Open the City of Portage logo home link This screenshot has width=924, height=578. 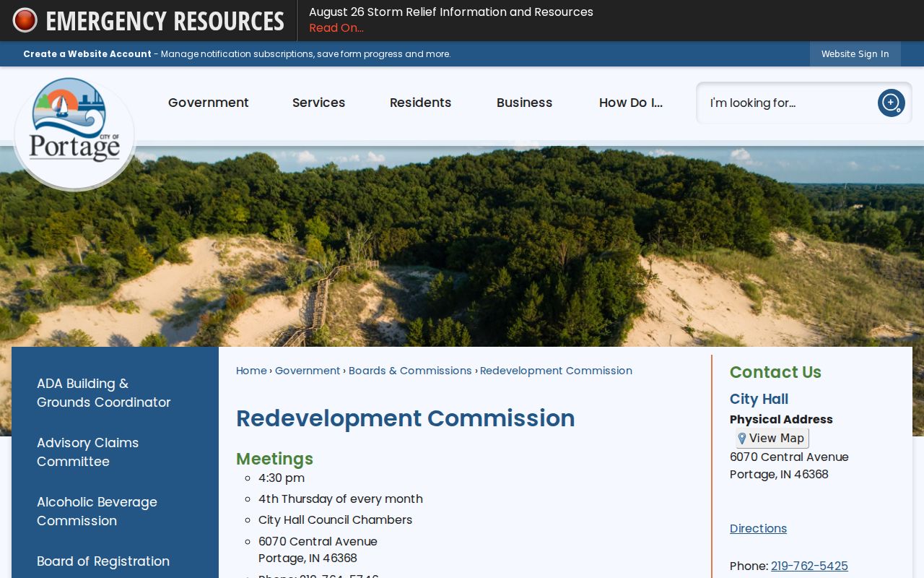74,132
